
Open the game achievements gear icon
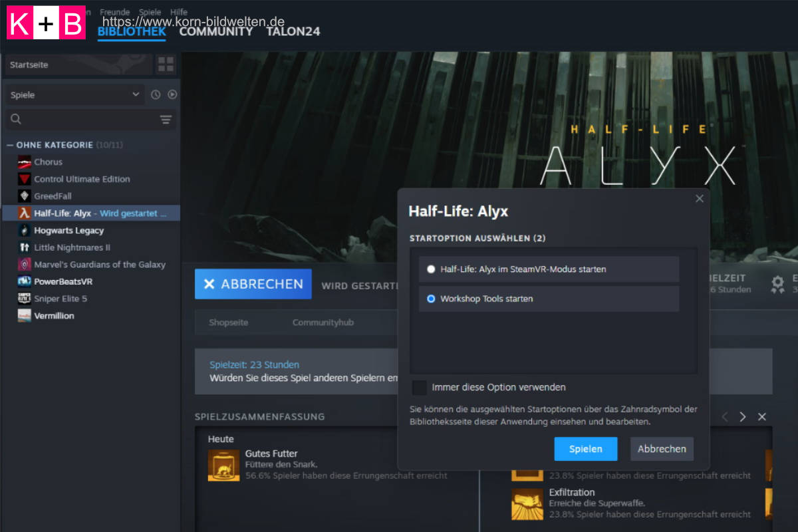(777, 285)
